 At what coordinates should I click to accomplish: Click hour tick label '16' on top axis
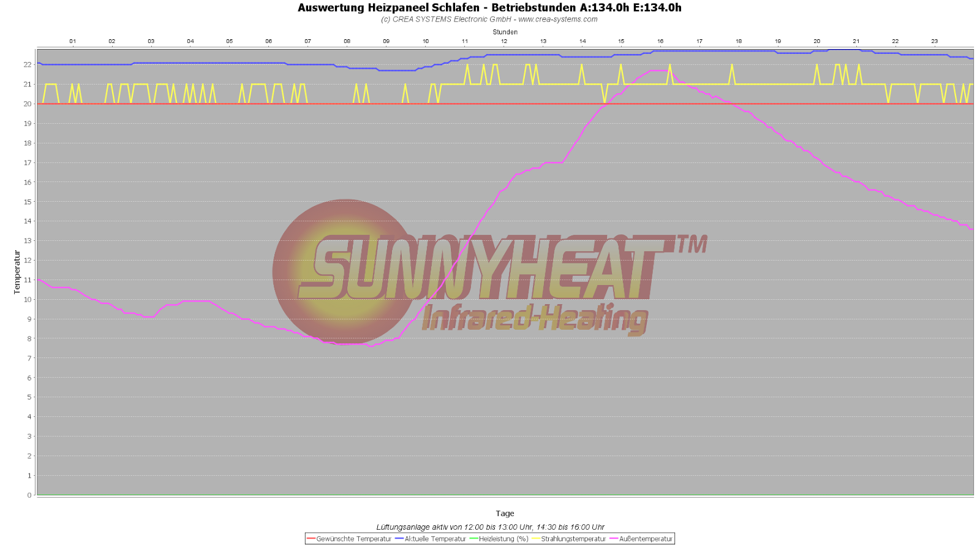660,41
